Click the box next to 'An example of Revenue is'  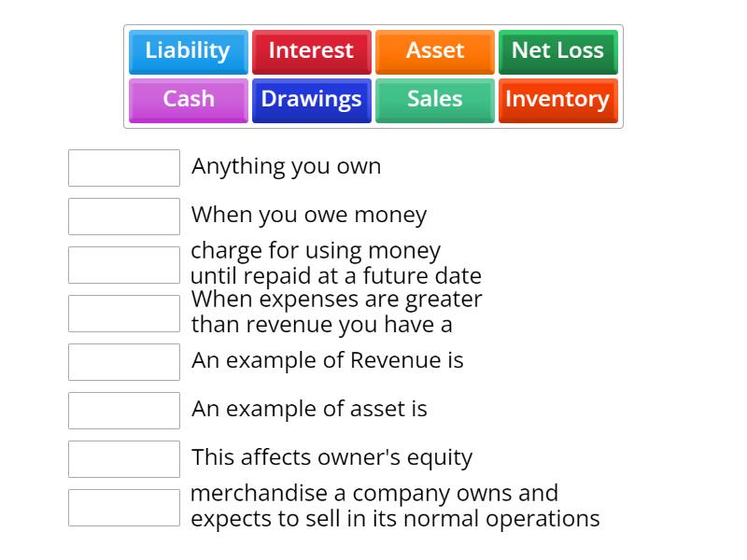[x=123, y=362]
